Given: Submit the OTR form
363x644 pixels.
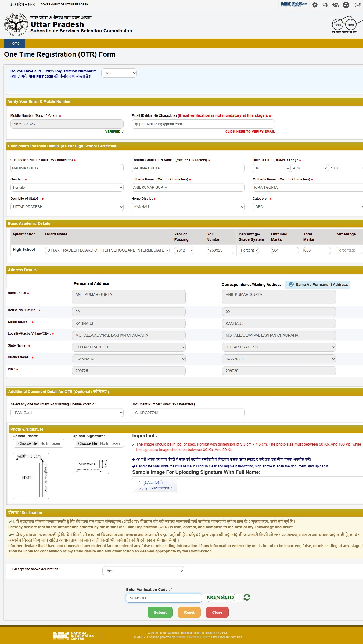Looking at the screenshot, I should 160,612.
